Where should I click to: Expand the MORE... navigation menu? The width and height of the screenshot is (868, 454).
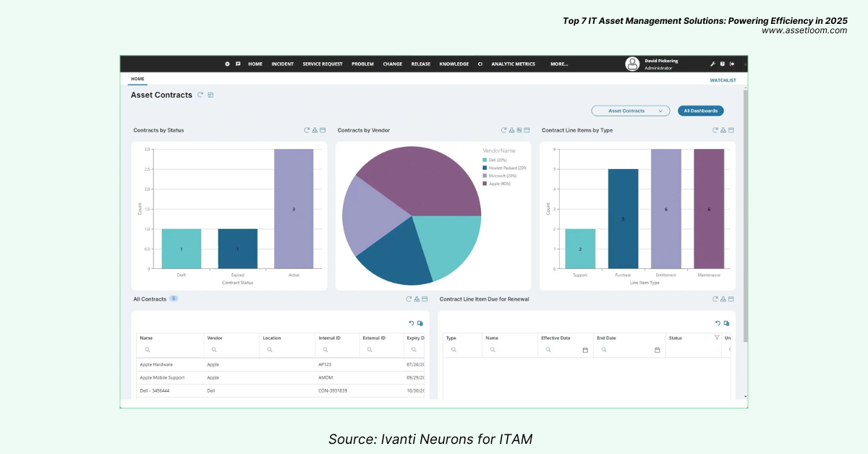pos(559,64)
